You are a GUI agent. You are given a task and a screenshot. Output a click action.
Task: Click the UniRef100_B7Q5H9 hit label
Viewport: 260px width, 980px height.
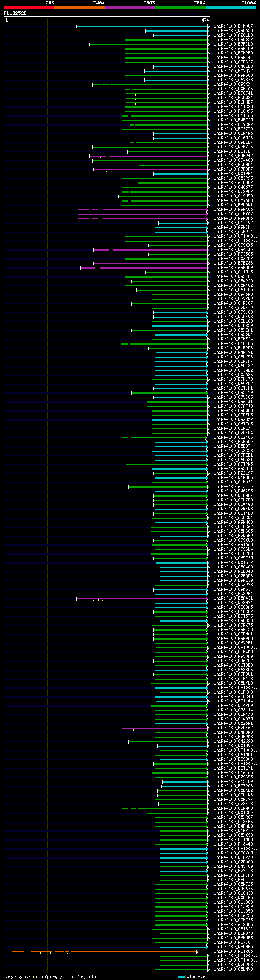pos(233,536)
